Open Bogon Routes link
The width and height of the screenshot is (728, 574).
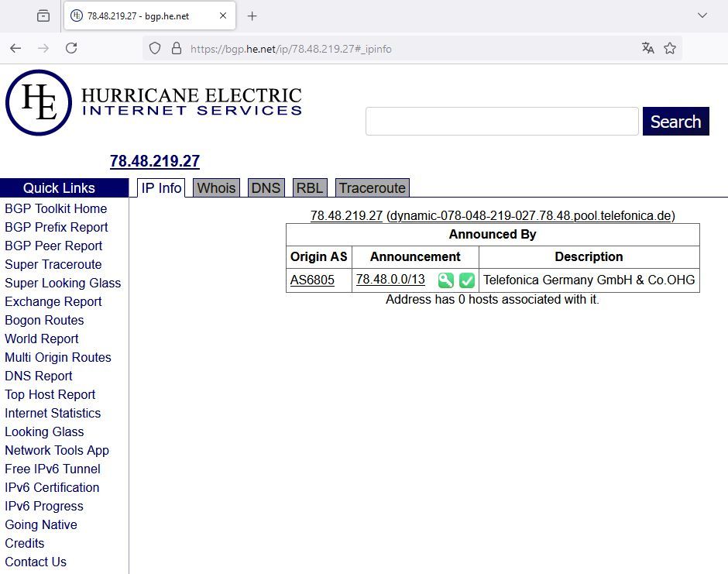pos(44,320)
